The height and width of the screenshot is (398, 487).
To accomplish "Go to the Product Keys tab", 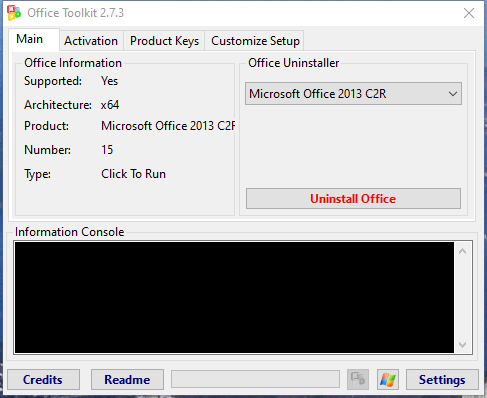I will 164,41.
